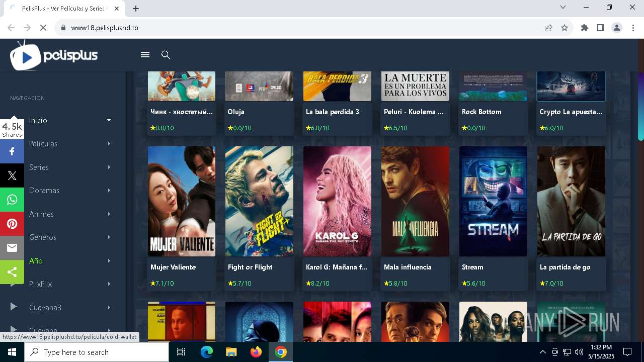Share via WhatsApp
The height and width of the screenshot is (362, 644).
click(x=12, y=200)
